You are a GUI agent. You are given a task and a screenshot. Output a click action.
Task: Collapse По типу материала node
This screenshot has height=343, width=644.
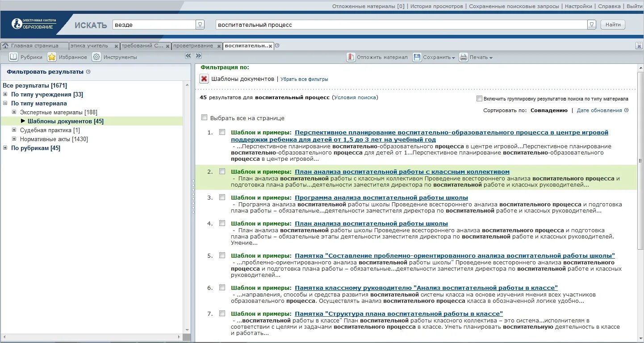(5, 103)
